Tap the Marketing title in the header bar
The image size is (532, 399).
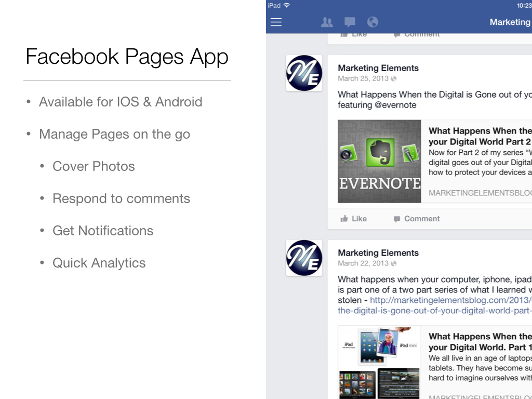tap(510, 22)
